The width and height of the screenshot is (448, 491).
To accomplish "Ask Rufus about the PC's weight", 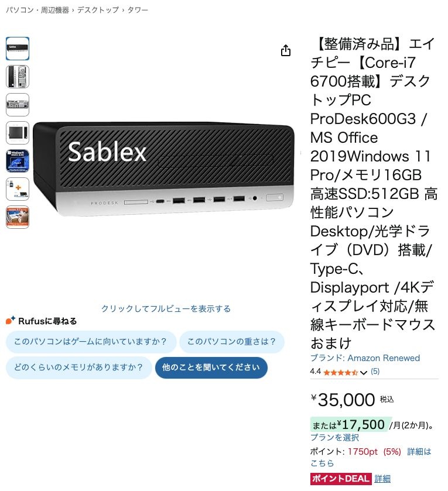I will pyautogui.click(x=232, y=342).
